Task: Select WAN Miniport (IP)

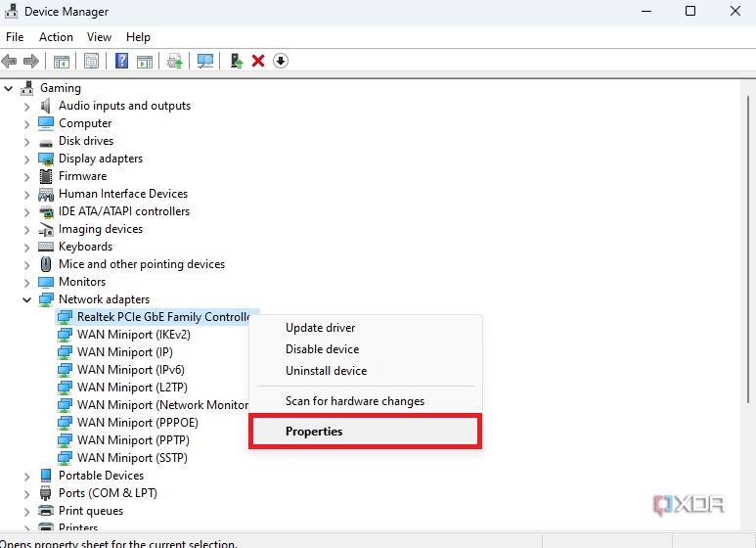Action: tap(125, 352)
